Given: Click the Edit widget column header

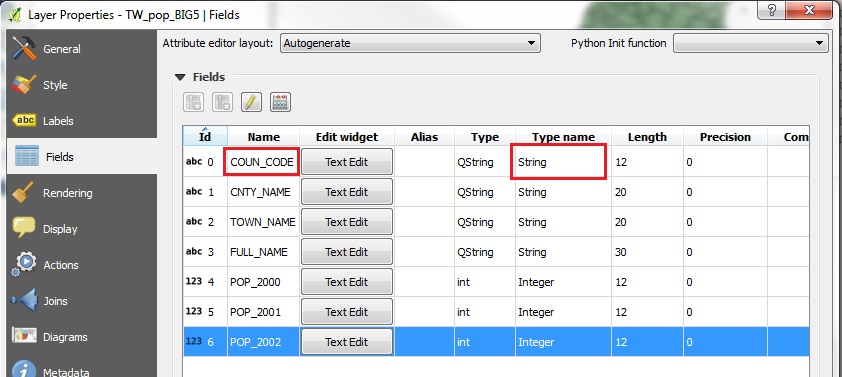Looking at the screenshot, I should point(347,137).
